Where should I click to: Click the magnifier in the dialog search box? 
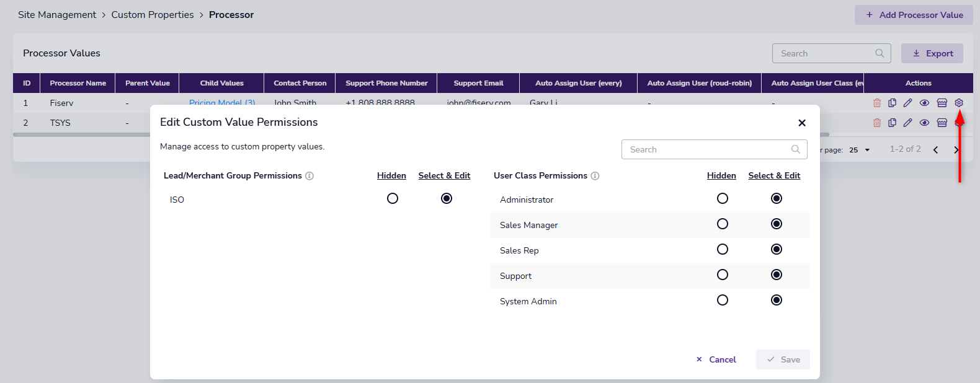coord(796,149)
